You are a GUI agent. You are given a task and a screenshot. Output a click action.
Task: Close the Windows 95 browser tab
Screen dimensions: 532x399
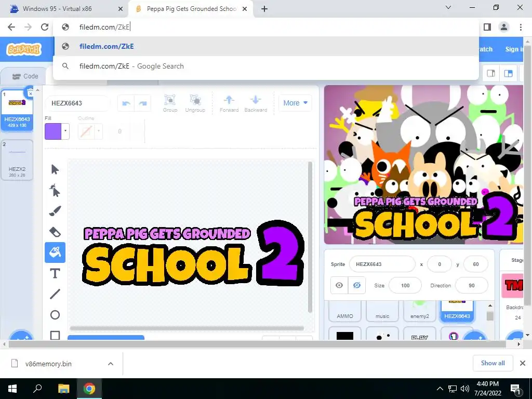click(x=121, y=9)
